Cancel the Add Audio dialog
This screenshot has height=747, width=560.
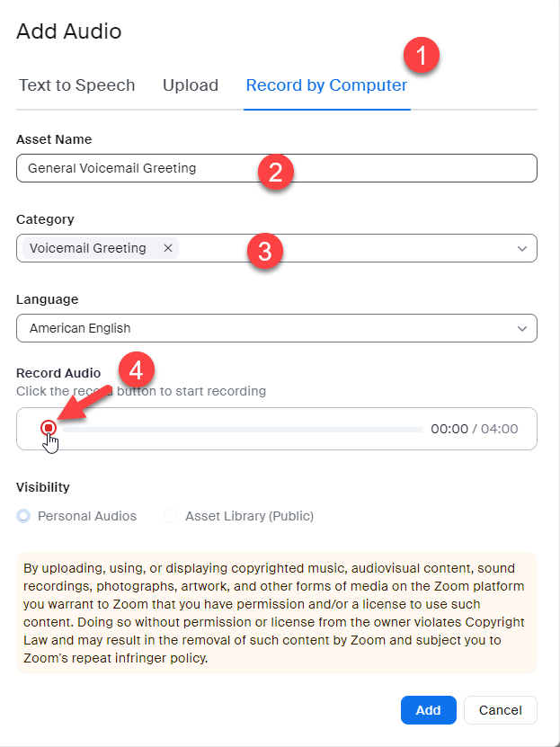coord(500,710)
